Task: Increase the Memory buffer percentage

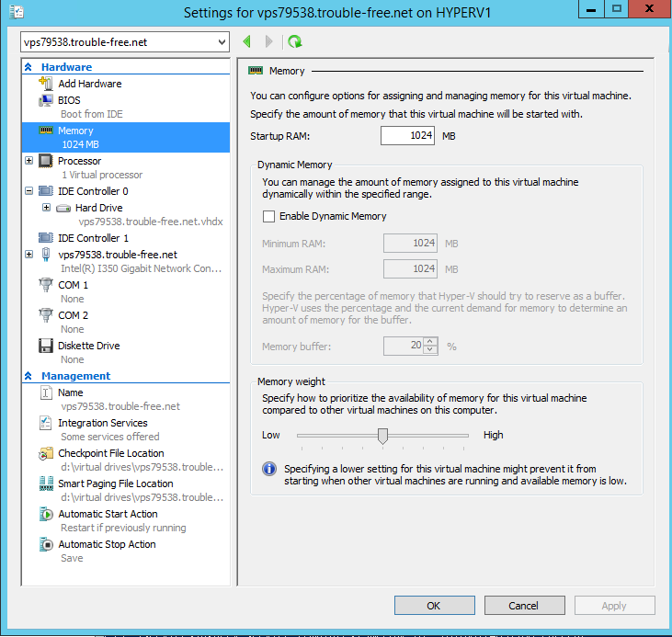Action: tap(430, 342)
